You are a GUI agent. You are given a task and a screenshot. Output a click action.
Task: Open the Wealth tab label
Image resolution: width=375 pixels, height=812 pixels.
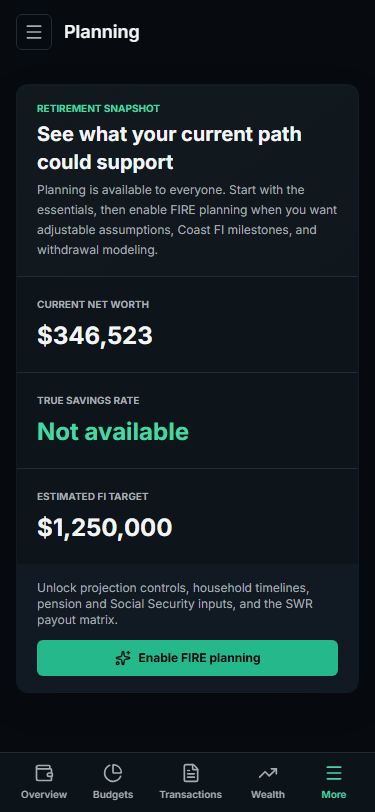point(268,794)
